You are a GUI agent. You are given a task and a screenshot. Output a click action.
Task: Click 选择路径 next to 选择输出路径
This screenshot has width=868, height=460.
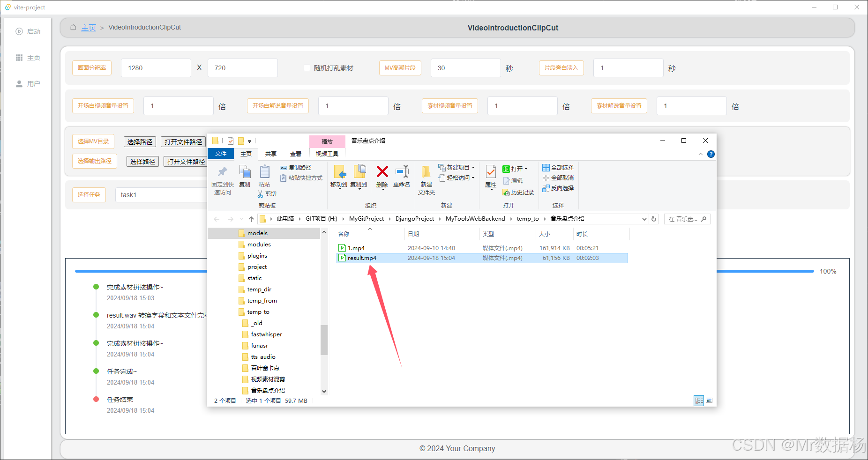point(142,161)
